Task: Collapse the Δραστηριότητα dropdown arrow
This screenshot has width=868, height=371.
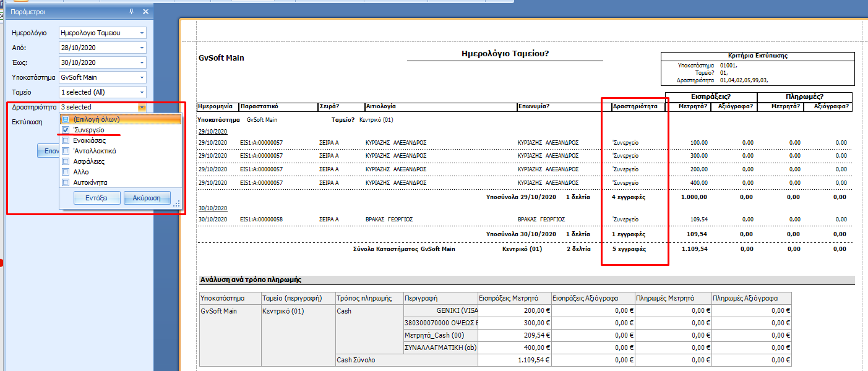Action: [142, 107]
